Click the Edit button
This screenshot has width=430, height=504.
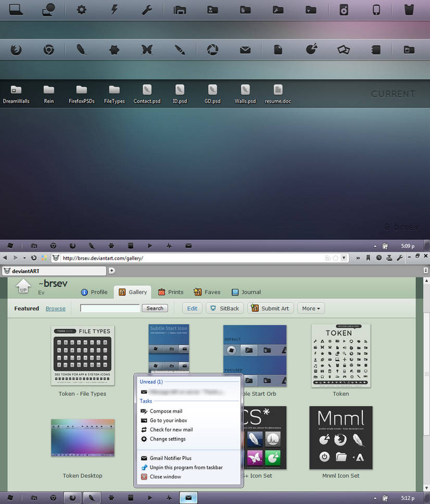tap(192, 308)
